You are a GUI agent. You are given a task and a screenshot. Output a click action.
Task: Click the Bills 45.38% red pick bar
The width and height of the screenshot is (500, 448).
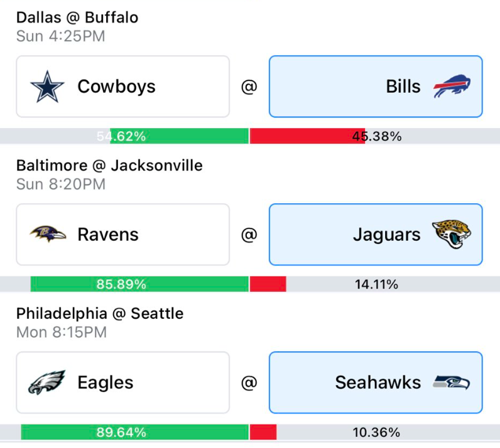[x=308, y=136]
